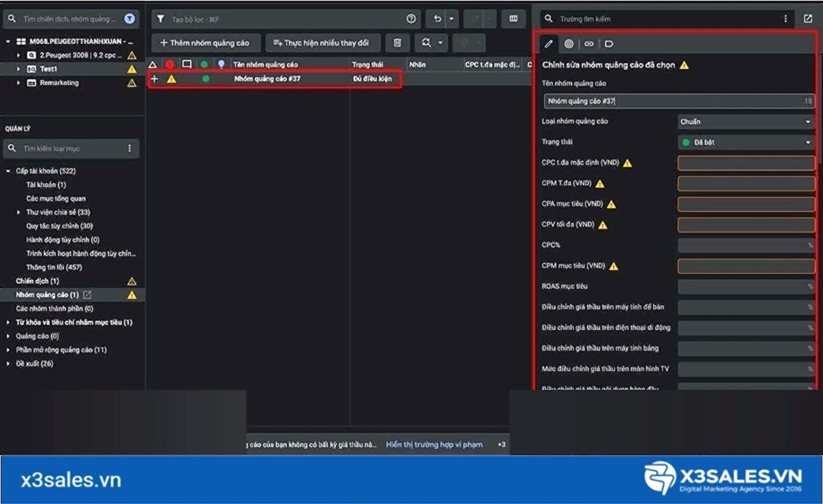823x504 pixels.
Task: Open filter help question mark icon
Action: click(x=411, y=19)
